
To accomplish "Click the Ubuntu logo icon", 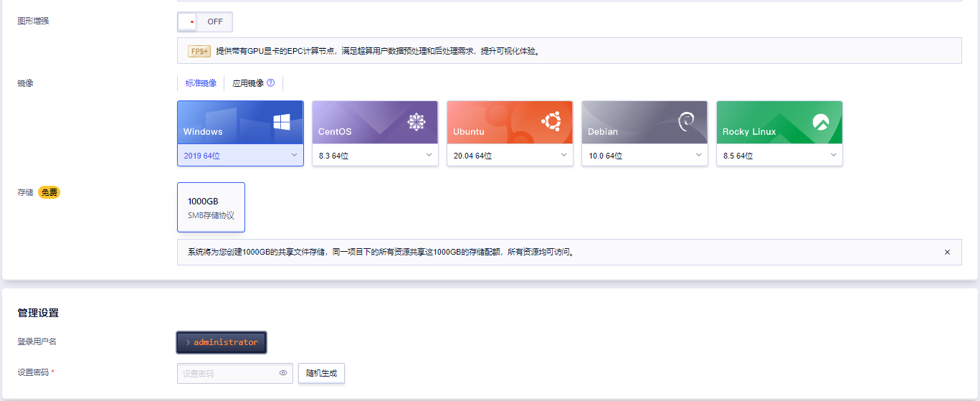I will point(551,122).
